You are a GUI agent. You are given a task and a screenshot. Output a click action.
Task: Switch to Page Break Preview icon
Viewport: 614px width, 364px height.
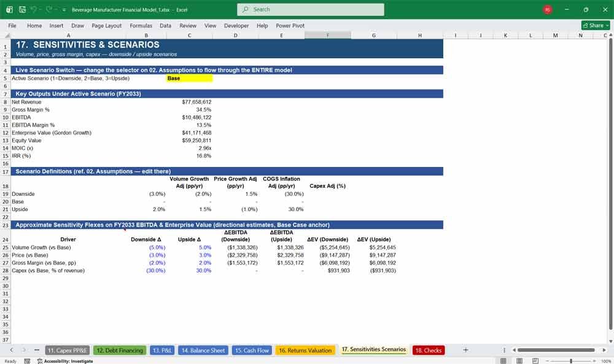click(535, 361)
